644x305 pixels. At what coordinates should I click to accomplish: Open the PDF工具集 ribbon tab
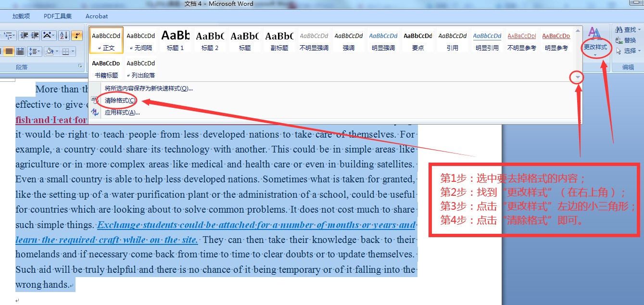[x=58, y=16]
